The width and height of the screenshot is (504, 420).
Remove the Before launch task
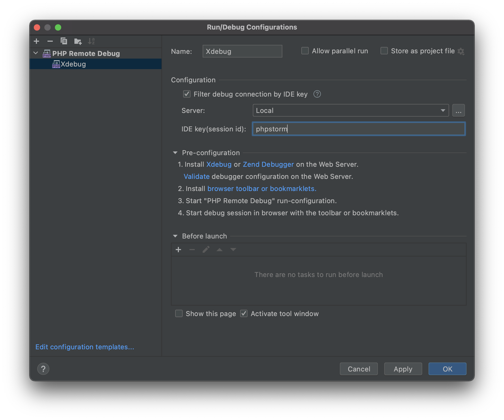(x=192, y=250)
